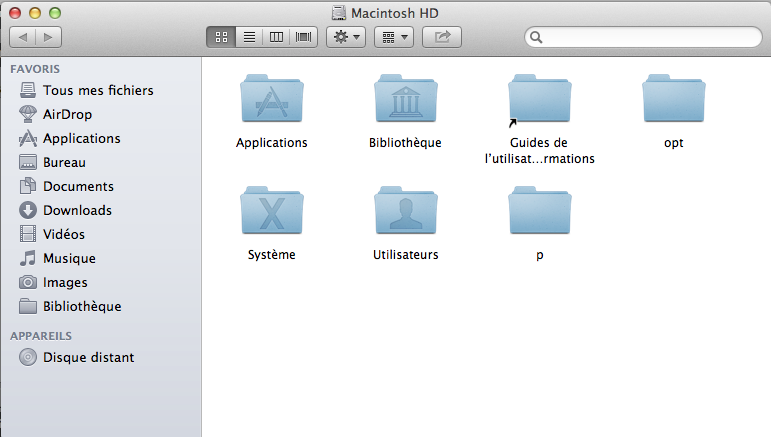The image size is (771, 437).
Task: Switch to column view mode
Action: coord(276,37)
